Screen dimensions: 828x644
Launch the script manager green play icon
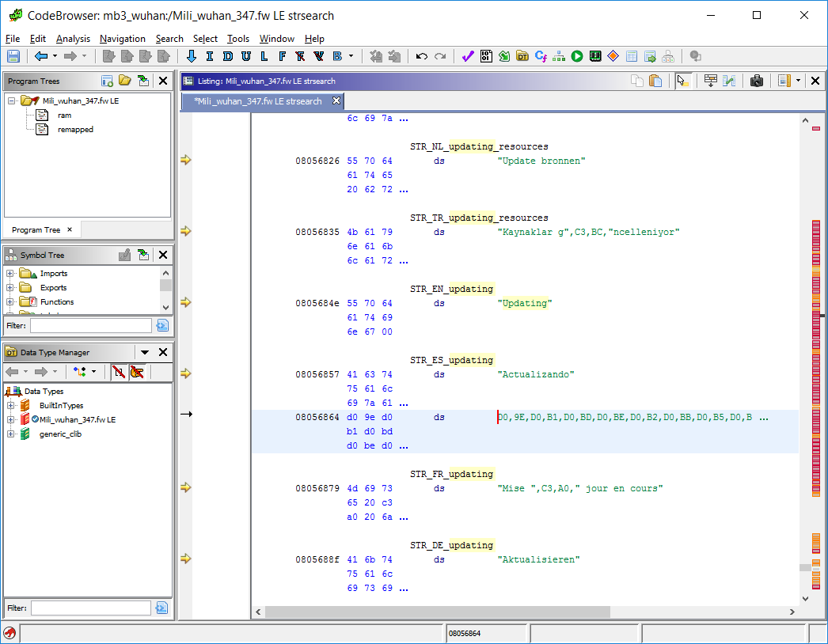pyautogui.click(x=577, y=56)
